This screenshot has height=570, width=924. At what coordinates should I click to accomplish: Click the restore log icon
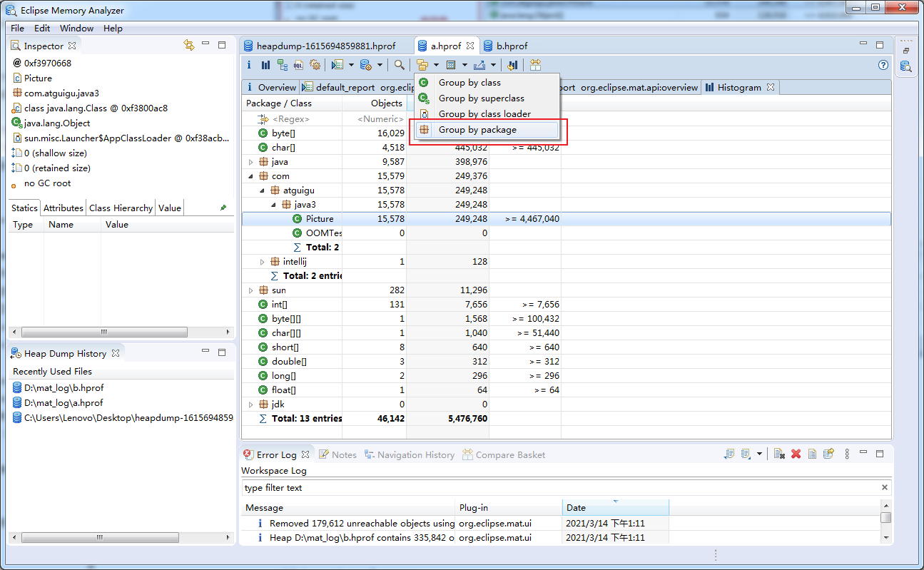[828, 454]
